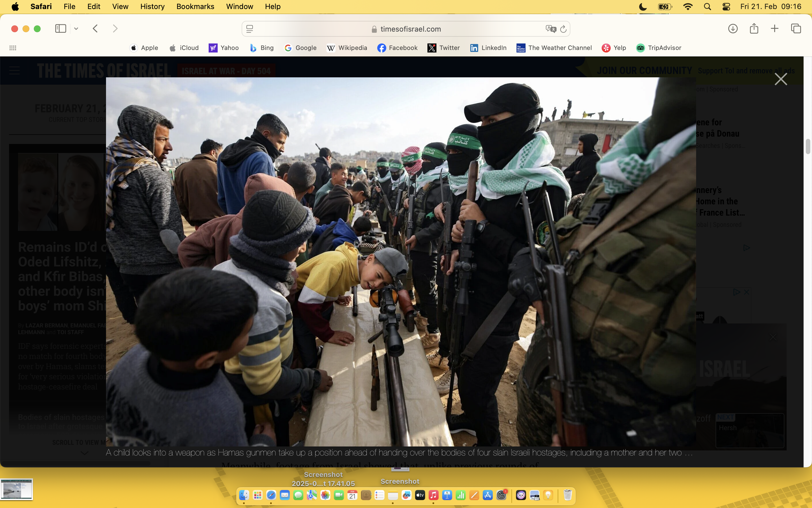Open the Apple bookmark

[x=144, y=48]
